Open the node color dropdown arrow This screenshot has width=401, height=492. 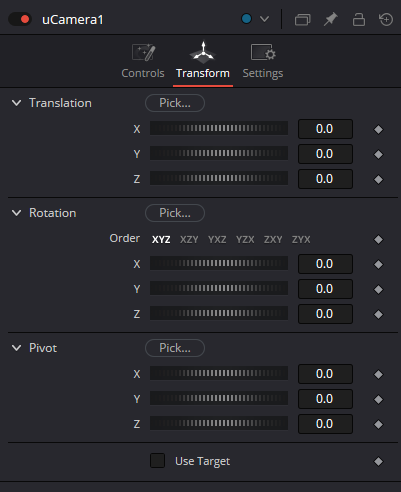pos(264,19)
